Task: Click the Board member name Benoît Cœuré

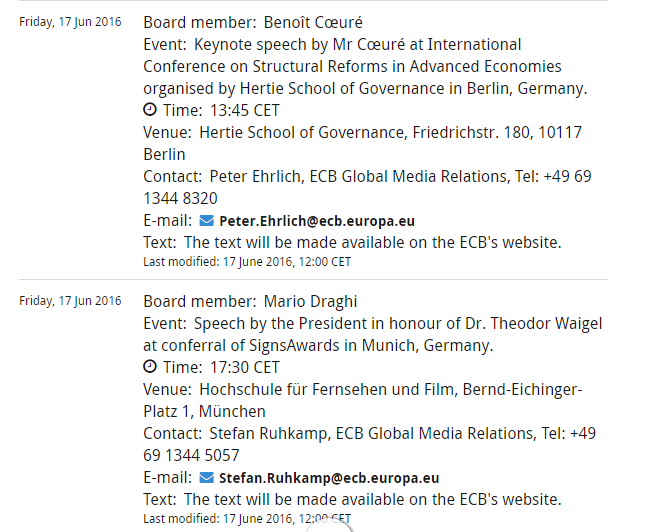Action: pos(313,22)
